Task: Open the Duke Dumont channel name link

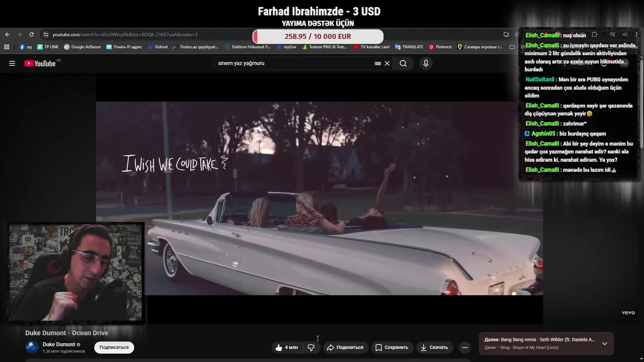Action: pos(59,344)
